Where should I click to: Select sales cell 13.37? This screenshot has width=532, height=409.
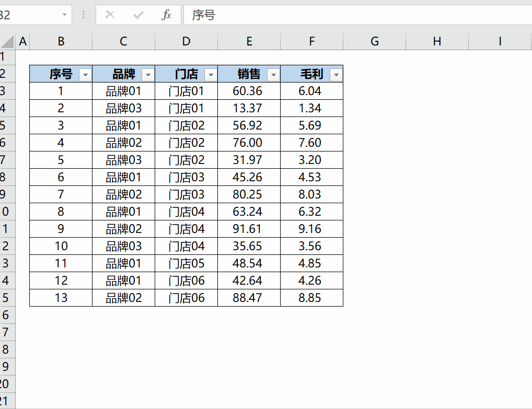tap(249, 108)
